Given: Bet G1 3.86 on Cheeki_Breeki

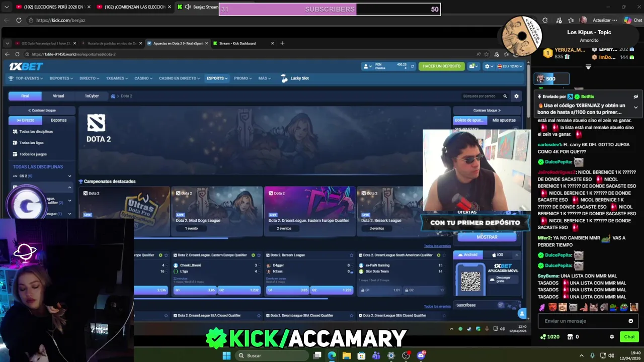Looking at the screenshot, I should click(195, 290).
